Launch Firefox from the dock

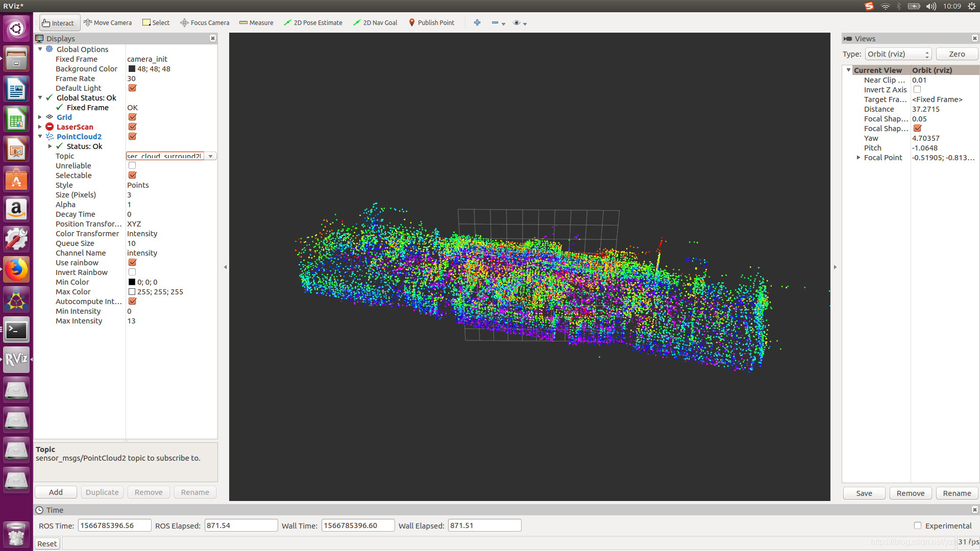pos(16,269)
